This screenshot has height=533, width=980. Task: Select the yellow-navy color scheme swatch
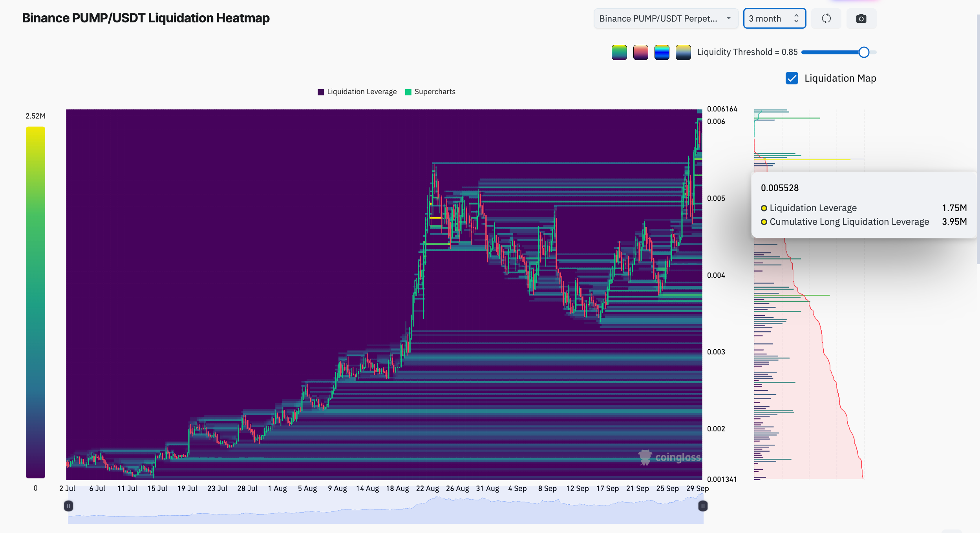(683, 52)
